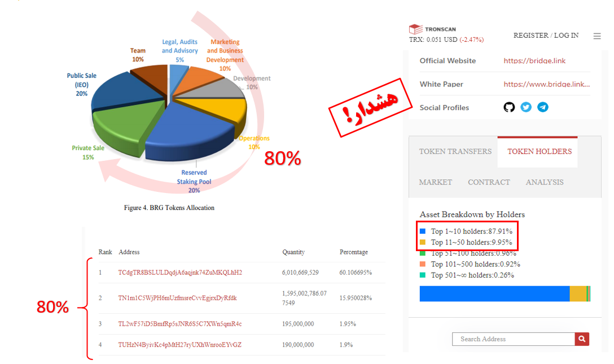Click the Public Sale (IEO) 20% pie label
614x364 pixels.
tap(81, 85)
